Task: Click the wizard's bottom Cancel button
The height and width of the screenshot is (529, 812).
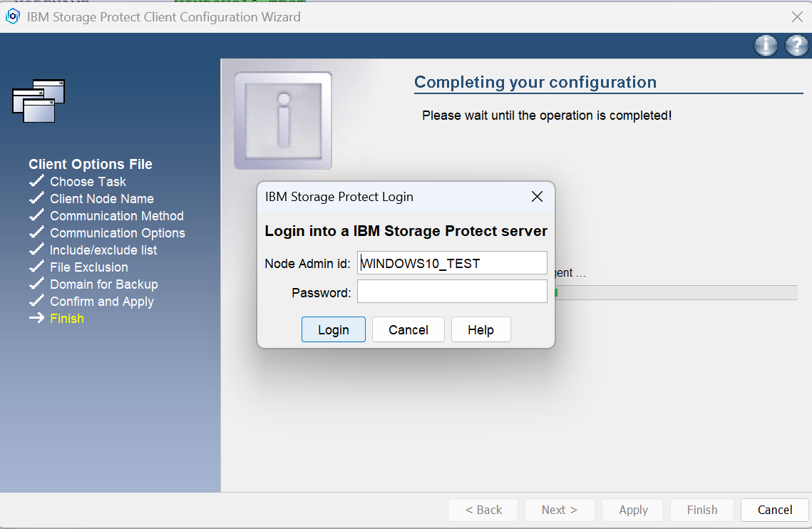Action: tap(774, 510)
